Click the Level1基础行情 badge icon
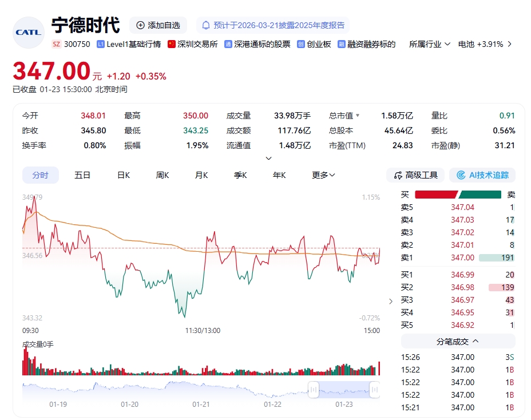531x420 pixels. point(101,44)
